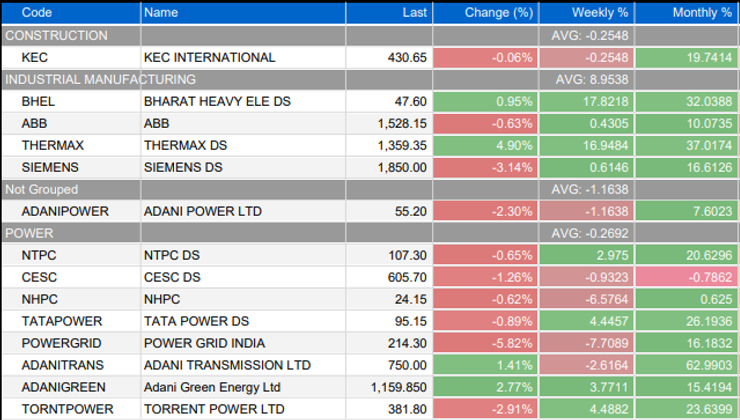Click THERMAX change value 4.90%
Image resolution: width=740 pixels, height=420 pixels.
click(x=486, y=145)
